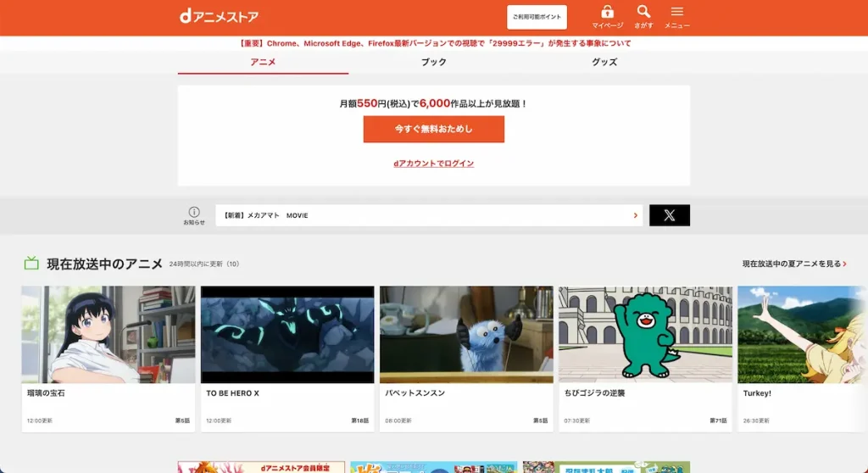Image resolution: width=868 pixels, height=473 pixels.
Task: Click the 瑠璃の宝石 title text
Action: [x=46, y=393]
